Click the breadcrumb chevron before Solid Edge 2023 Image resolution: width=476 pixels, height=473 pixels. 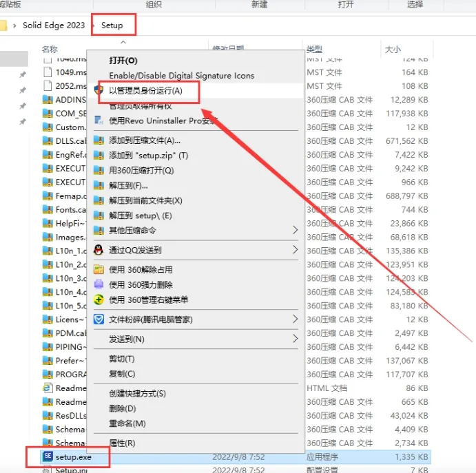tap(14, 25)
